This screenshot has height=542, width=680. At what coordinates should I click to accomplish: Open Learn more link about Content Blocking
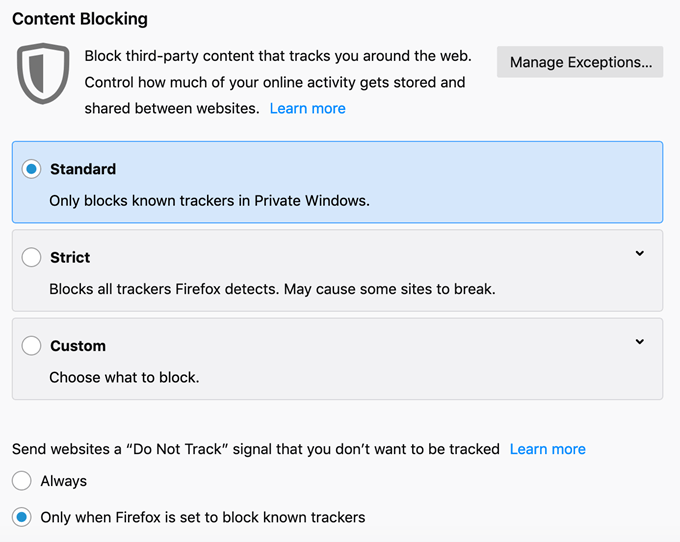(307, 108)
